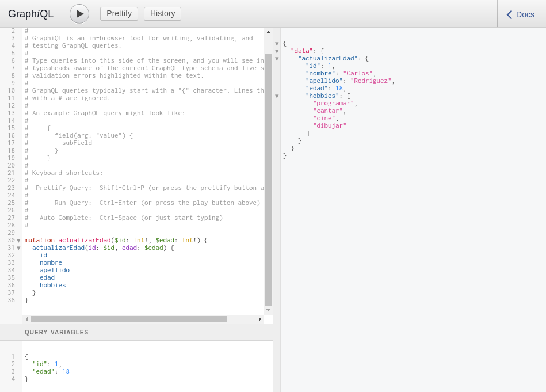Collapse the "hobbies" array in results
Viewport: 546px width, 392px height.
coord(277,96)
